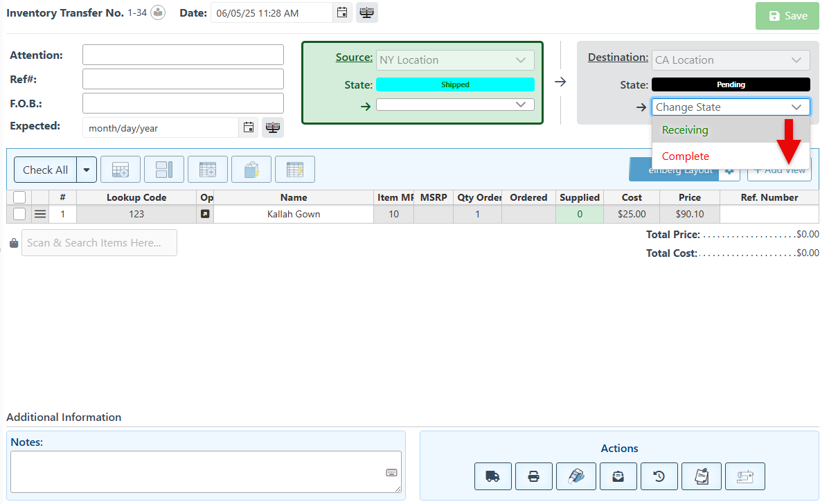
Task: Click the delivery truck icon in Actions
Action: point(492,476)
